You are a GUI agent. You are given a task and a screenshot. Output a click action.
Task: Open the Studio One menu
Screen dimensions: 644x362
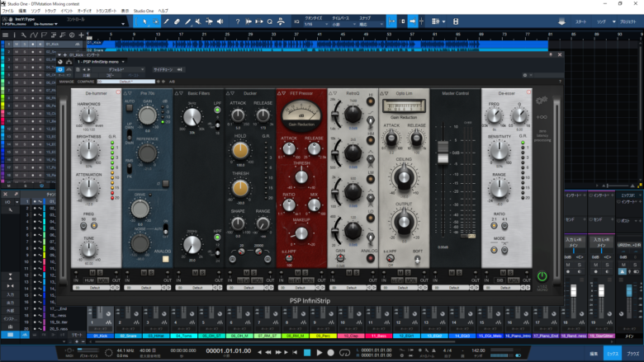[x=144, y=11]
